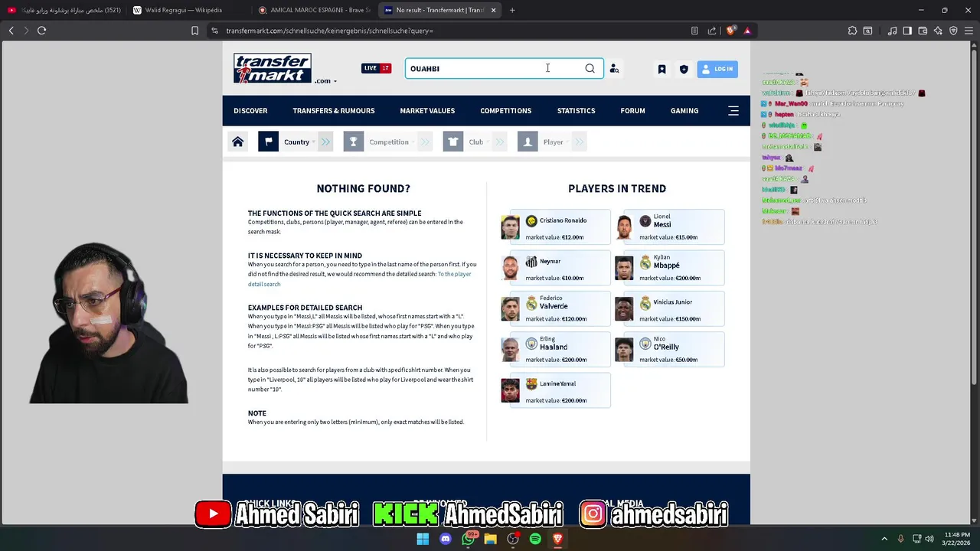980x551 pixels.
Task: Reload the page
Action: coord(42,31)
